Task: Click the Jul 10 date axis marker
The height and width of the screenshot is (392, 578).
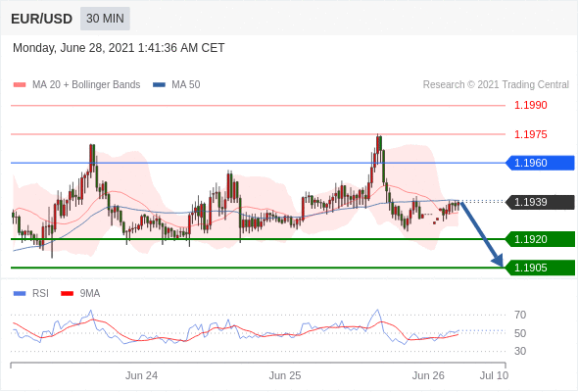Action: [494, 375]
